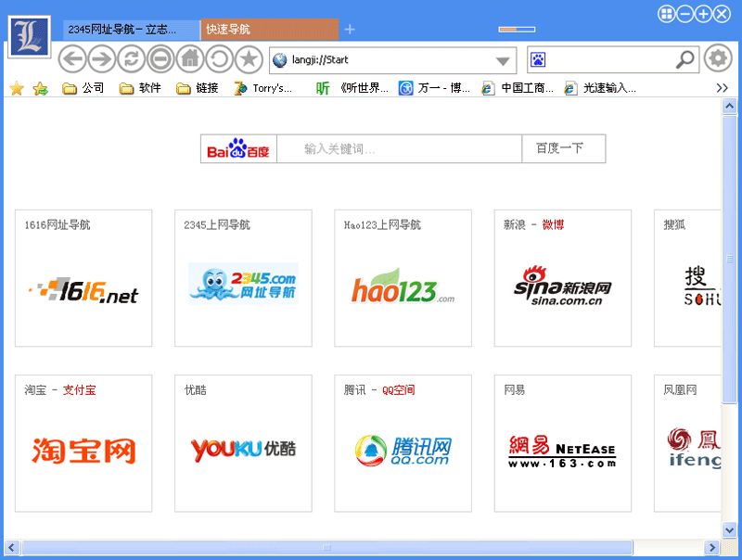Click the address bar showing langji://Start
Image resolution: width=742 pixels, height=560 pixels.
392,60
